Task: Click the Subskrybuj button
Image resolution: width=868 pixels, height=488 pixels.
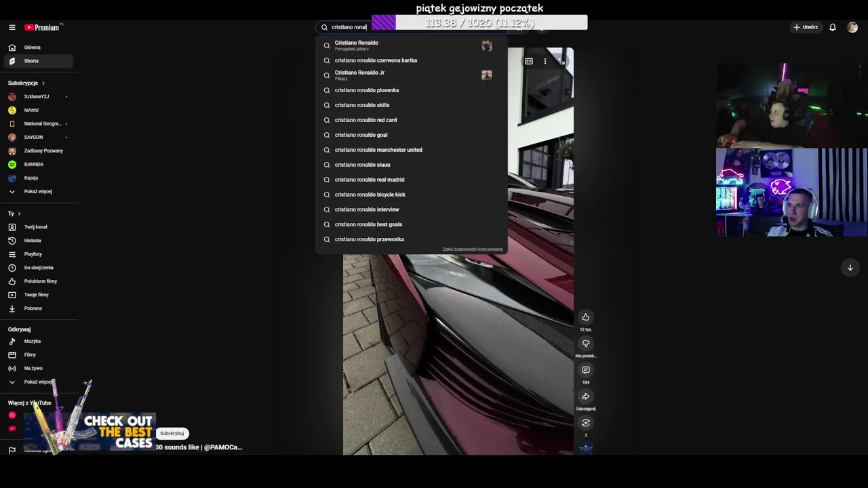Action: click(172, 433)
